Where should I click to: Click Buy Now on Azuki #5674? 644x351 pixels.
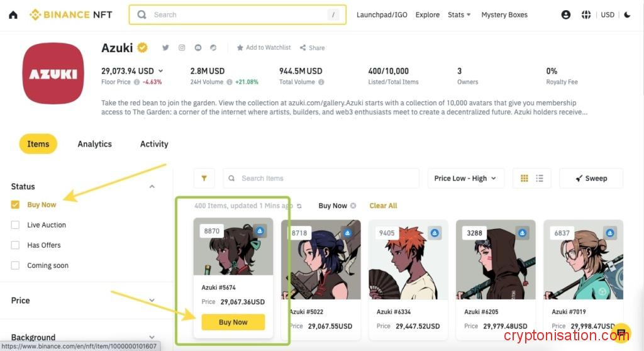point(233,322)
